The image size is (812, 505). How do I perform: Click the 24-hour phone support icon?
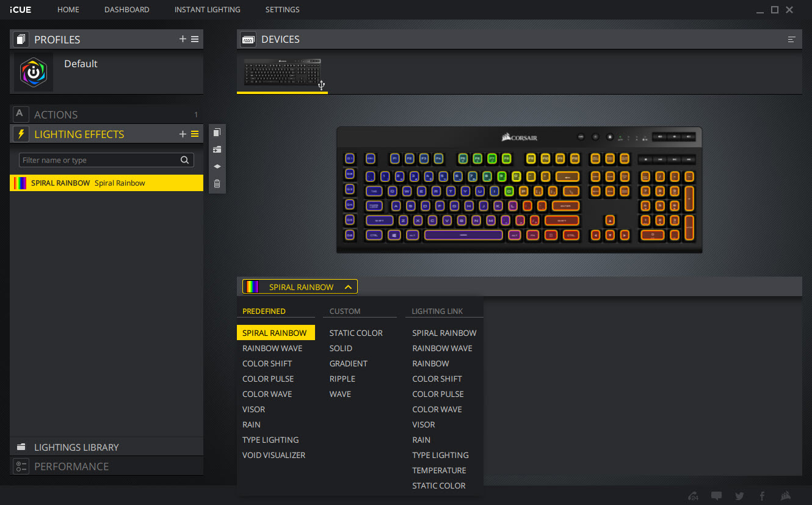[693, 496]
